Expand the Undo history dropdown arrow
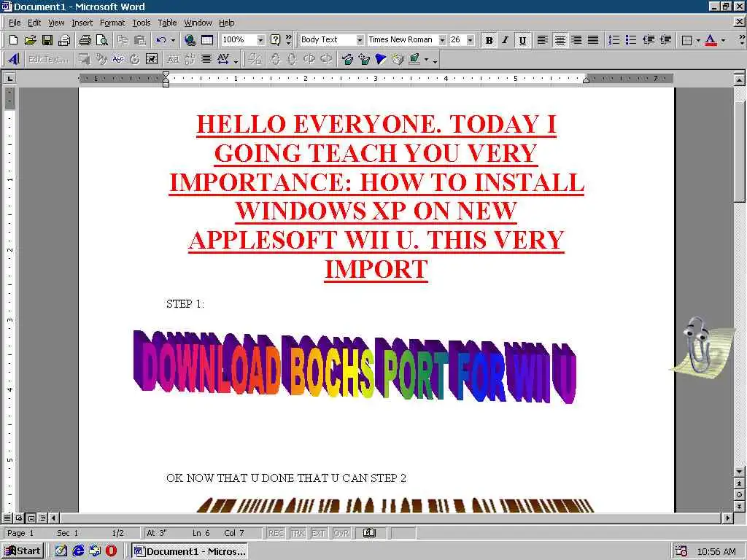The width and height of the screenshot is (747, 560). [x=173, y=40]
